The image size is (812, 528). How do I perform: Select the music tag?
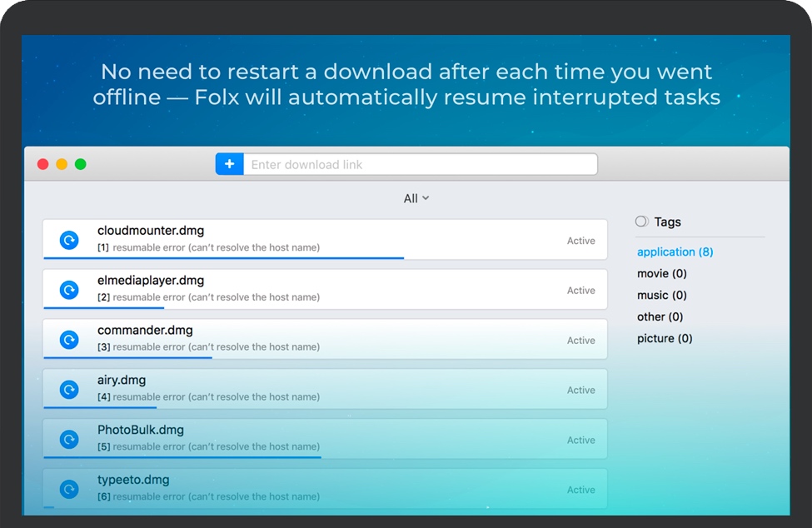point(660,295)
